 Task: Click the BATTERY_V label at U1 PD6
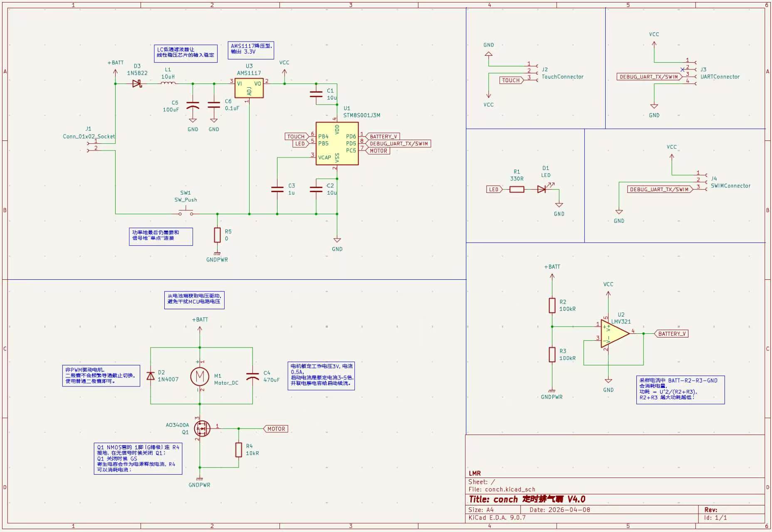382,136
